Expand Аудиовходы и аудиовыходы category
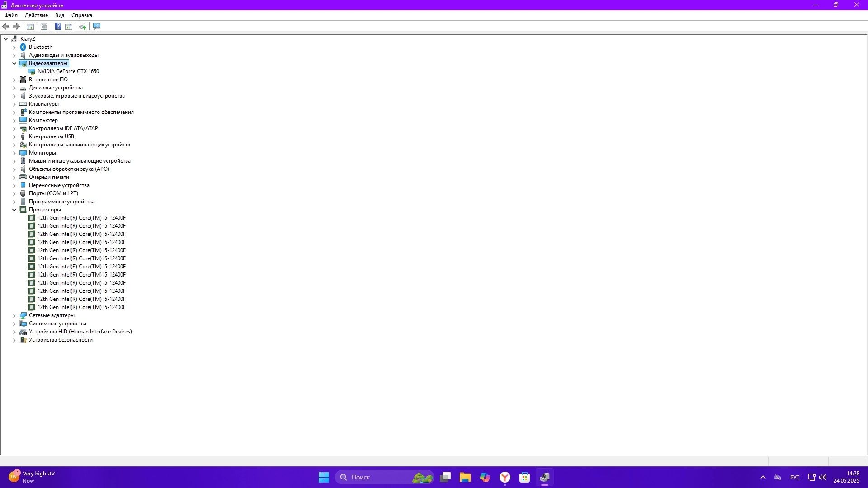Screen dimensions: 868x488 pos(14,55)
